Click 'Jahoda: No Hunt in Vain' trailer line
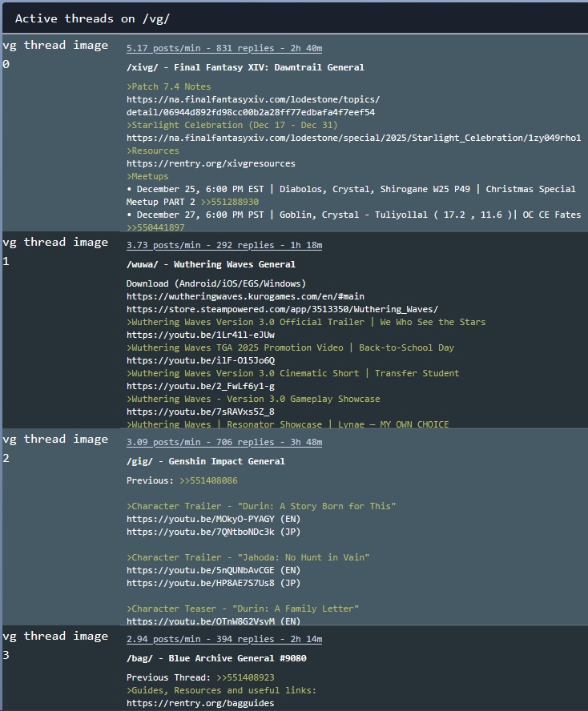 (248, 557)
